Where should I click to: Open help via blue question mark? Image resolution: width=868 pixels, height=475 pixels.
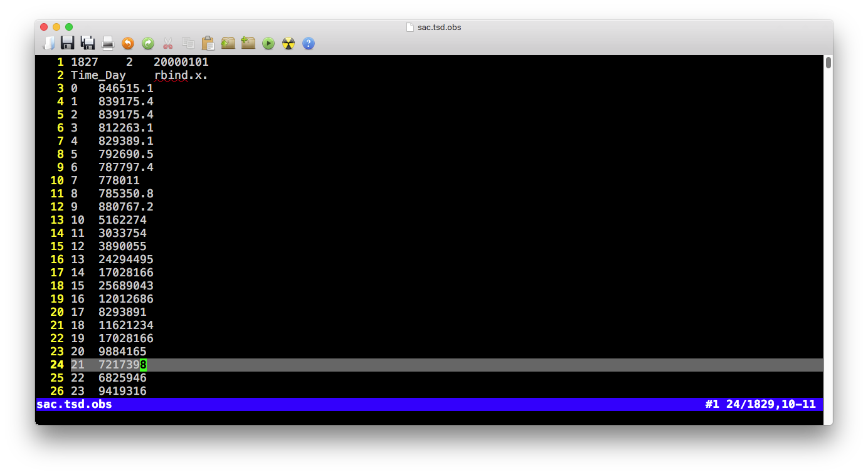tap(309, 43)
